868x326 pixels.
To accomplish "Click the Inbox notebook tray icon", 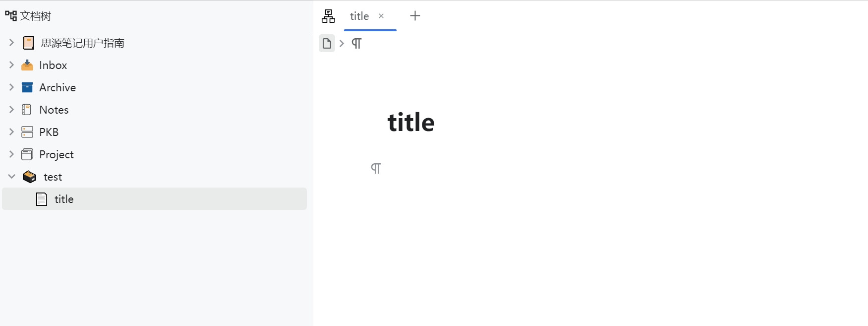I will click(27, 65).
